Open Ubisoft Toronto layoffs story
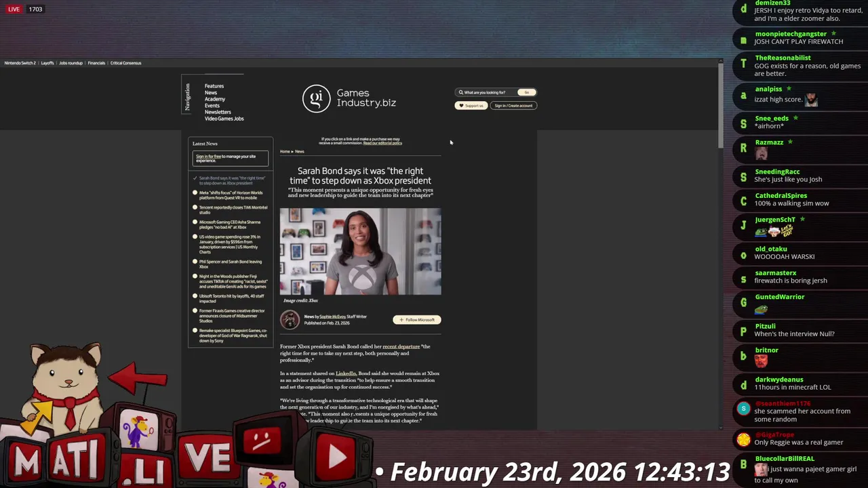 coord(231,298)
